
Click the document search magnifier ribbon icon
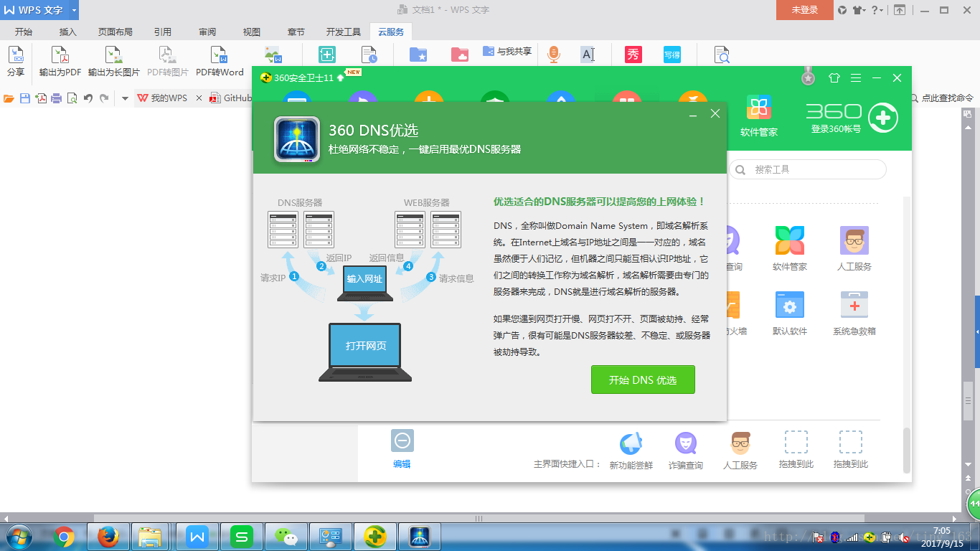722,55
